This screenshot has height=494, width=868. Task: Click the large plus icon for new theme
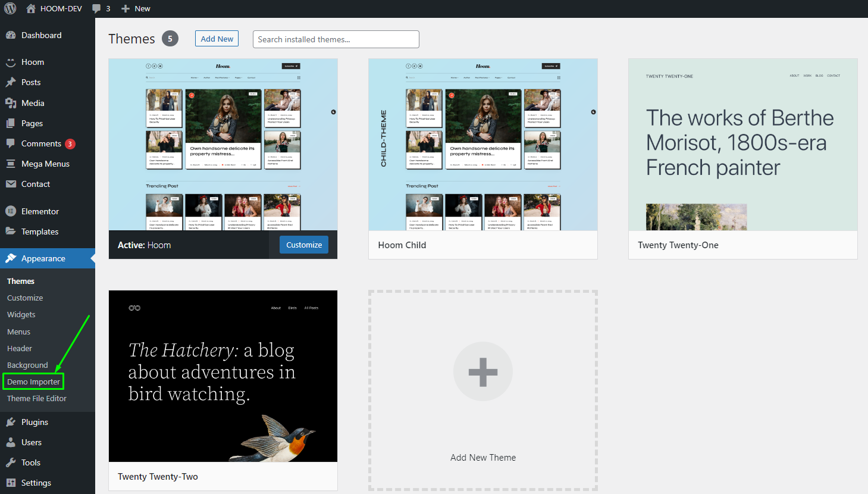pyautogui.click(x=483, y=372)
